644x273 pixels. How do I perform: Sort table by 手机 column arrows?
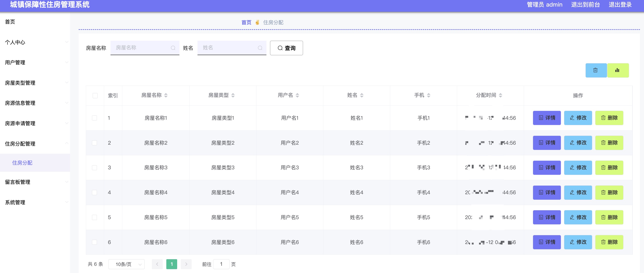pos(428,95)
